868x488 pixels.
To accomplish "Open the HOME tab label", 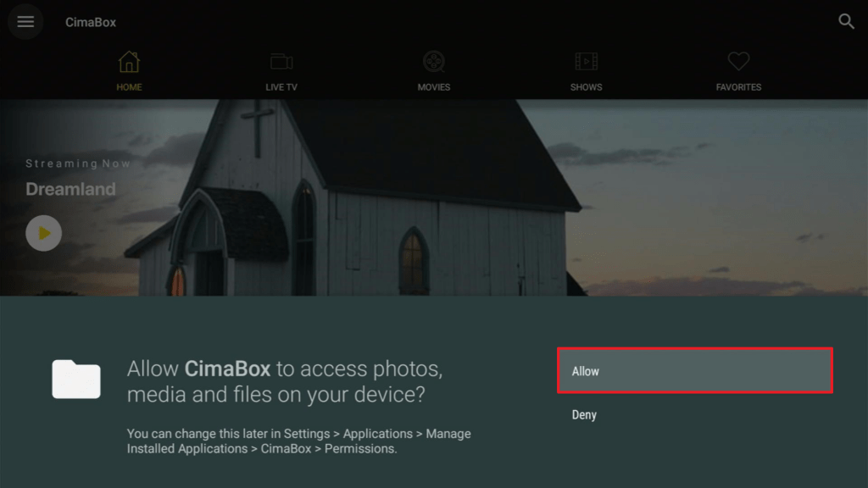I will point(129,87).
